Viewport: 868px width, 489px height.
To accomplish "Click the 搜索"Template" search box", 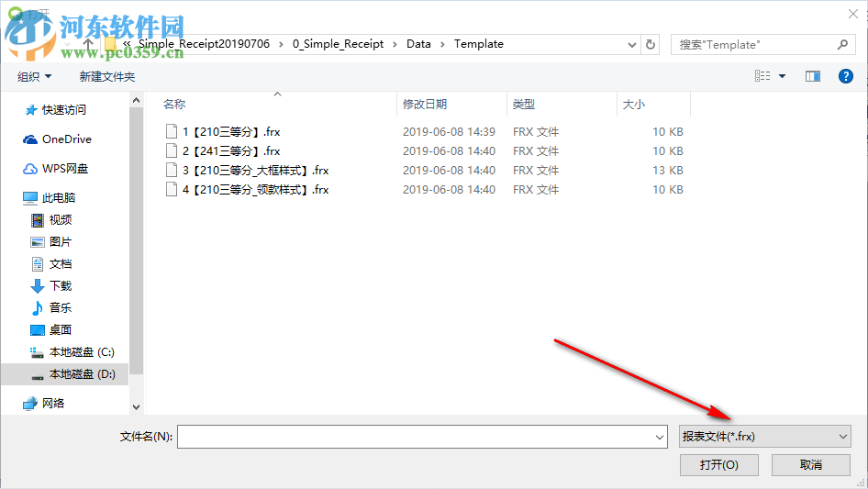I will click(x=762, y=44).
